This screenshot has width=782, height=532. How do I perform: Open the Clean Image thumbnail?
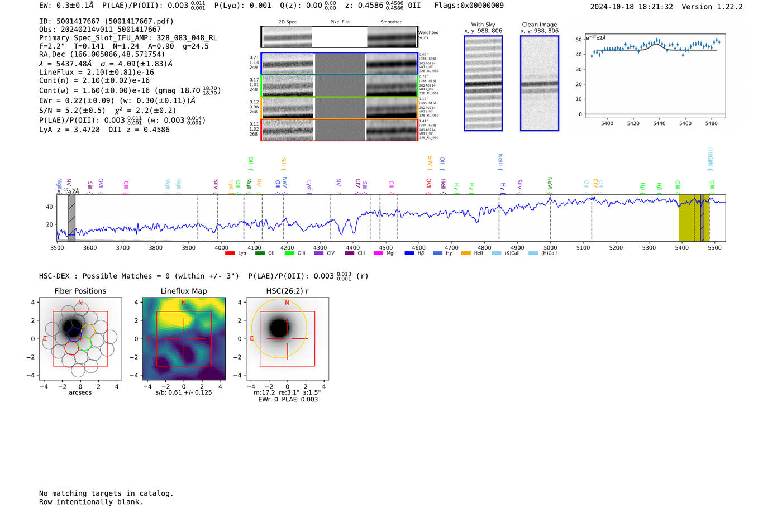[x=540, y=83]
